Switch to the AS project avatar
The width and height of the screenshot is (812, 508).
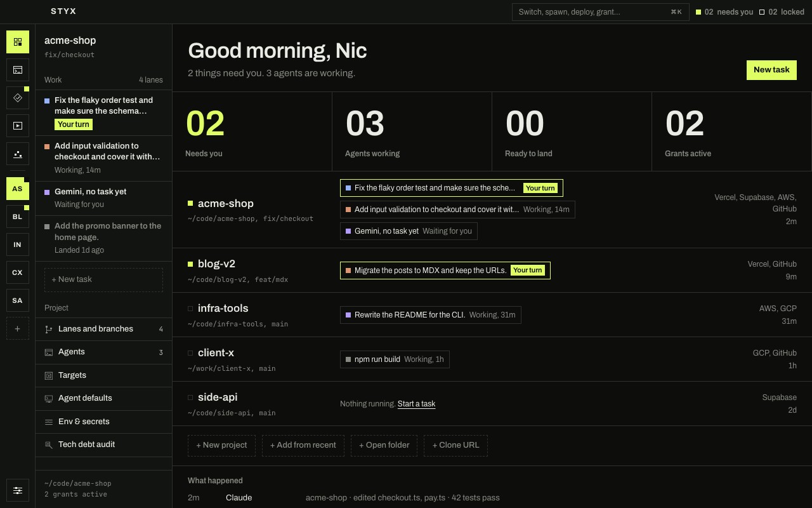click(x=18, y=189)
